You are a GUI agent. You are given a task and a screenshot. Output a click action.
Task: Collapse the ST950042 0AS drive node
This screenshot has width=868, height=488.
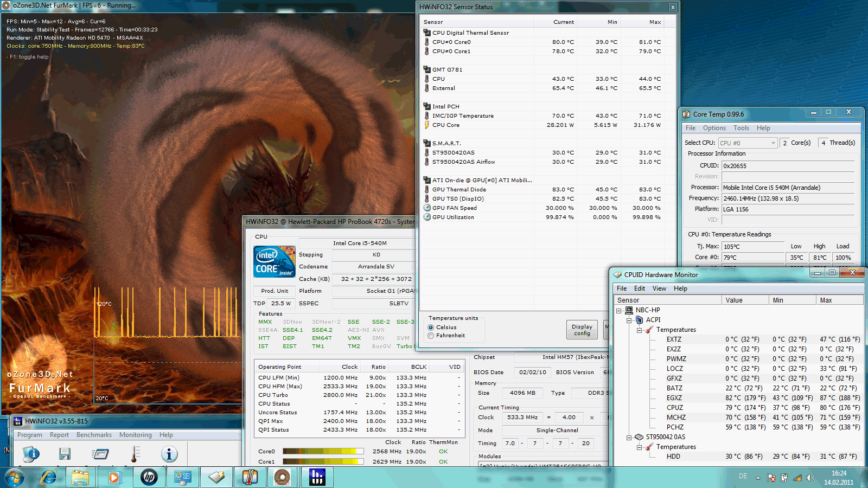coord(629,438)
